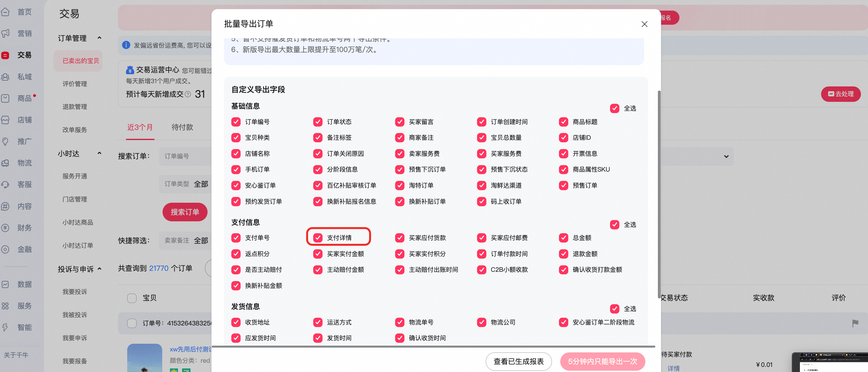Collapse the 小时达 menu group
The image size is (868, 372).
99,153
